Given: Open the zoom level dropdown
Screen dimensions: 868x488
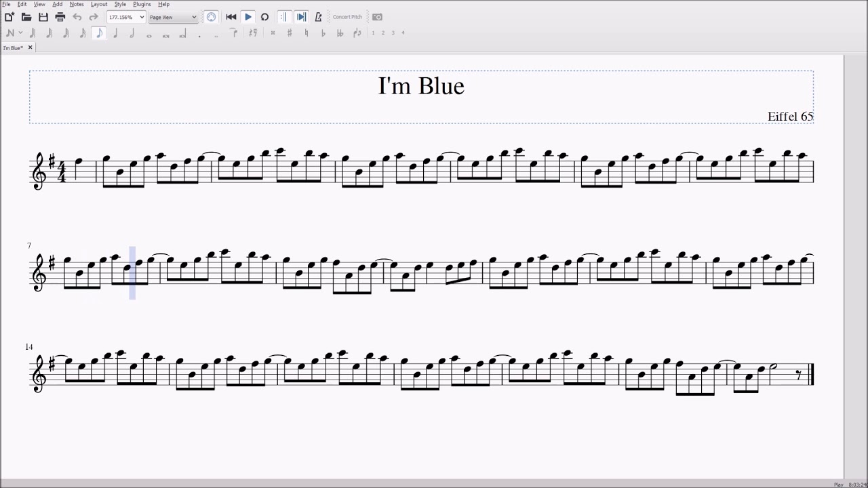Looking at the screenshot, I should [x=142, y=17].
